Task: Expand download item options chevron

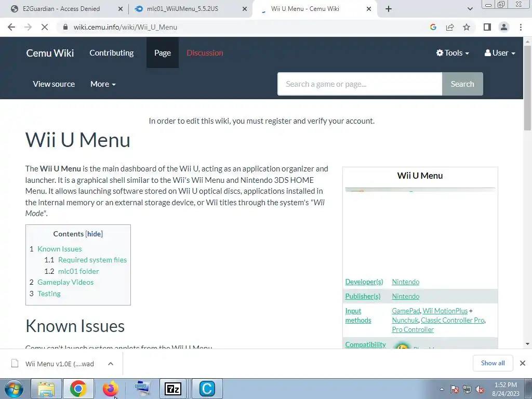Action: [x=110, y=364]
